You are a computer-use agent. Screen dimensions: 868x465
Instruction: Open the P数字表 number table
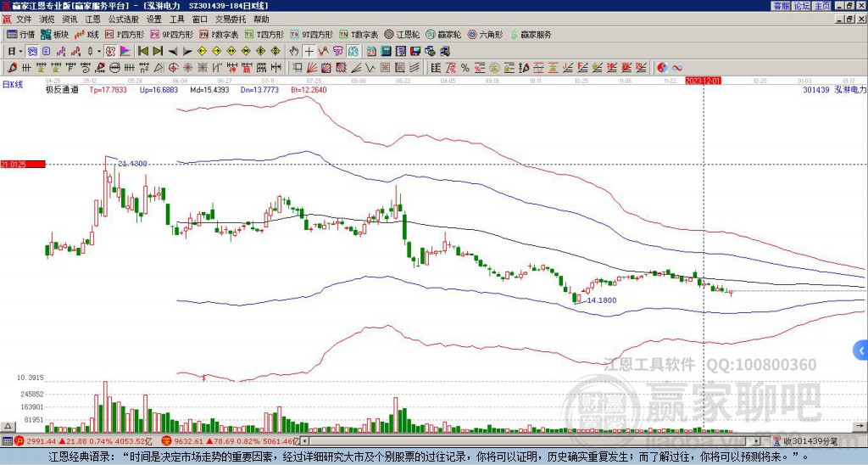click(219, 34)
